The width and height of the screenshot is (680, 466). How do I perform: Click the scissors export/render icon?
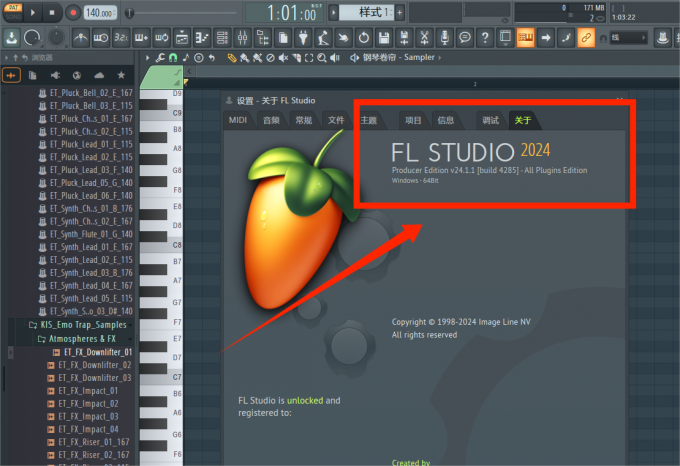(x=424, y=38)
